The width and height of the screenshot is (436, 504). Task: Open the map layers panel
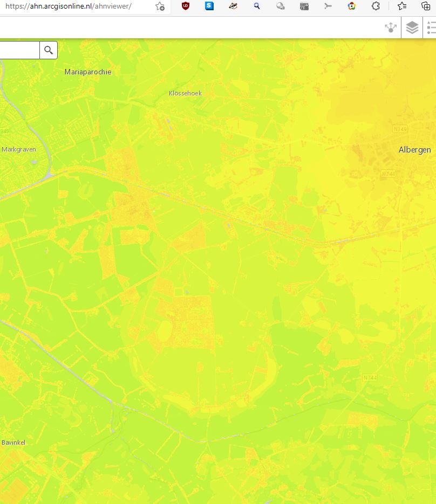point(412,27)
